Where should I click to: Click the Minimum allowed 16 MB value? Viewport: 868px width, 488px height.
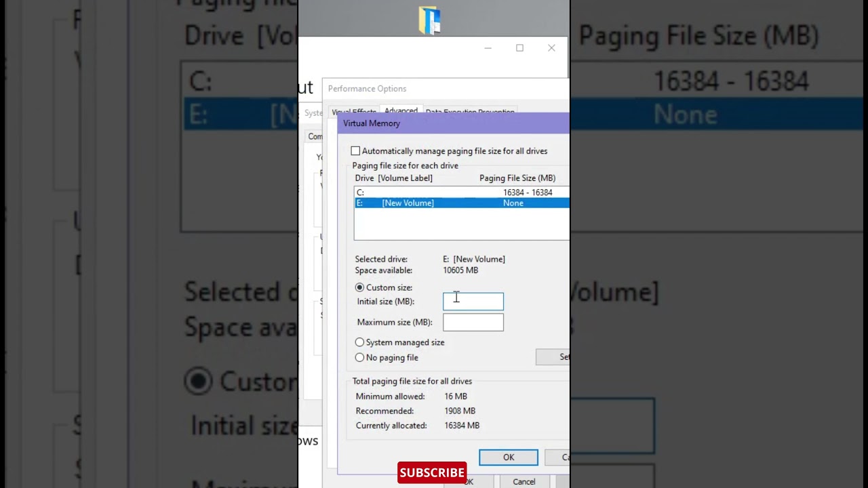[x=456, y=396]
